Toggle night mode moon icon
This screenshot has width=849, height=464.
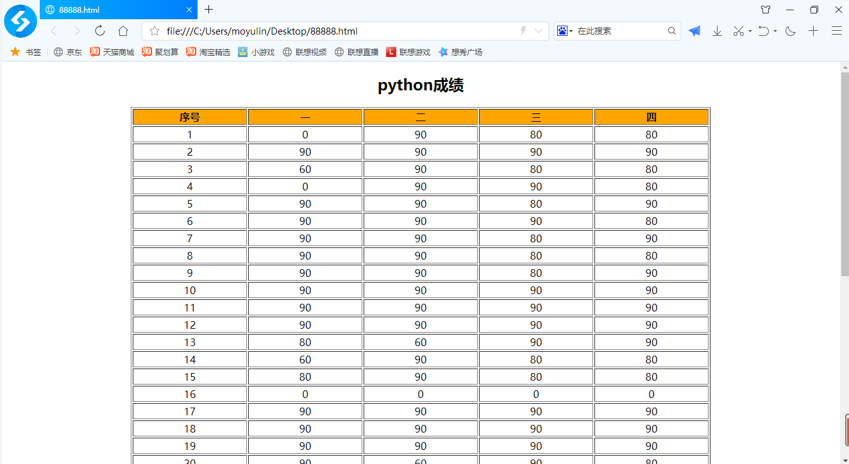790,31
